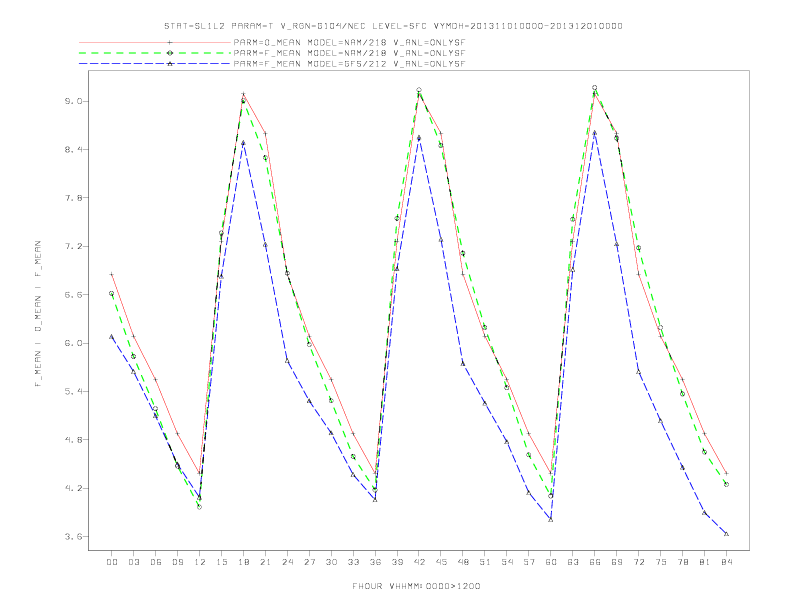Click the x-axis tick label 30

coord(331,562)
